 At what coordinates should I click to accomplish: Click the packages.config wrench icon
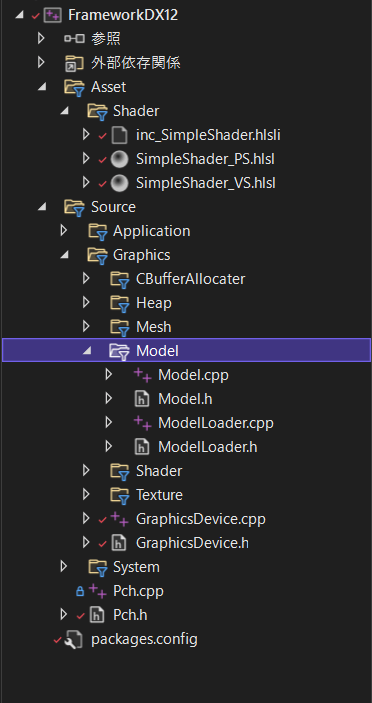pos(74,640)
